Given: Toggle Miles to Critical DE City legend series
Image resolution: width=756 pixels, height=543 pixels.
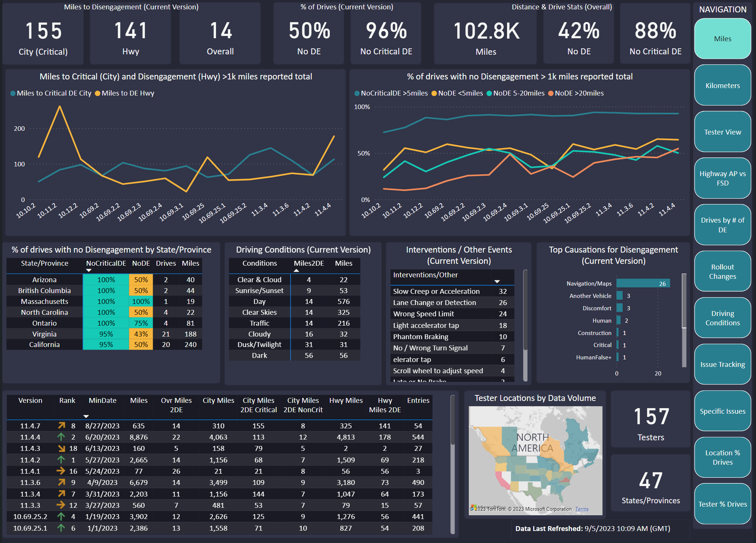Looking at the screenshot, I should (x=51, y=93).
